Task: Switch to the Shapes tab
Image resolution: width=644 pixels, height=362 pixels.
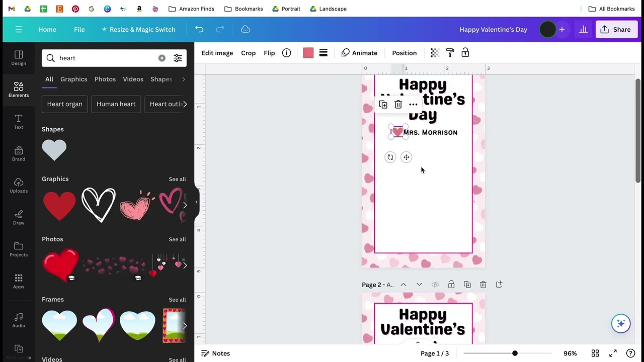Action: (161, 79)
